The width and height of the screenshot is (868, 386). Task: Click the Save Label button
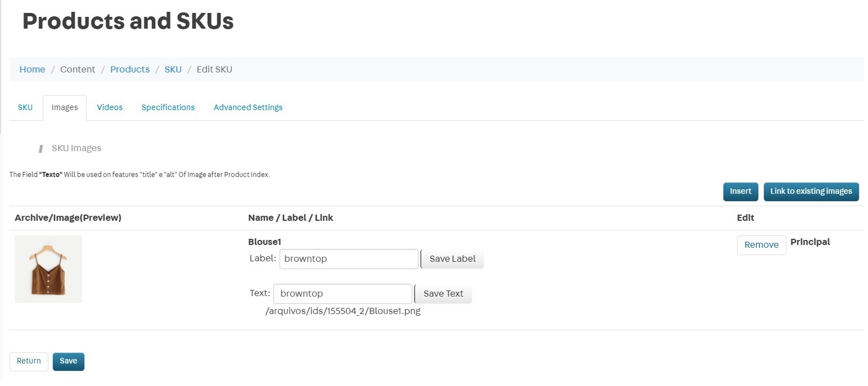[x=452, y=259]
